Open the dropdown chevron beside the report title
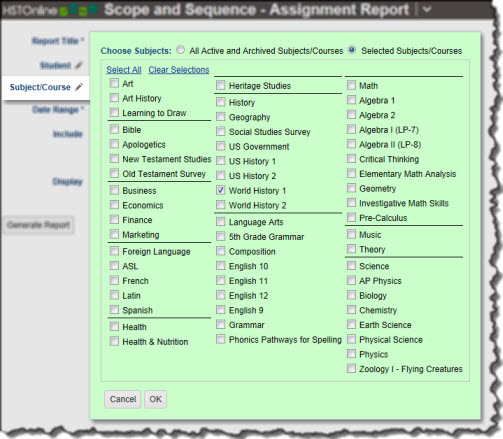Image resolution: width=503 pixels, height=439 pixels. [x=426, y=9]
